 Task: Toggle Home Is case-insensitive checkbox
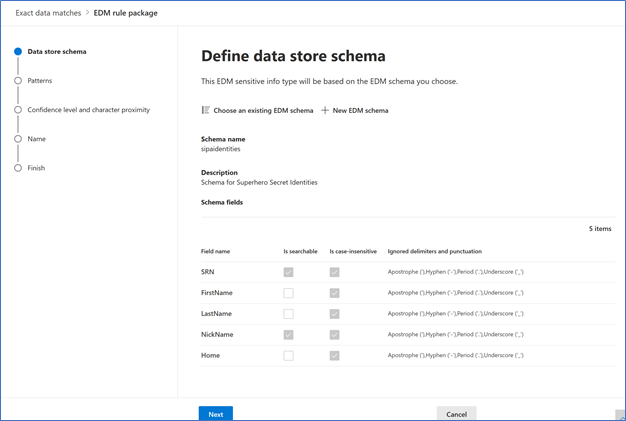tap(335, 355)
